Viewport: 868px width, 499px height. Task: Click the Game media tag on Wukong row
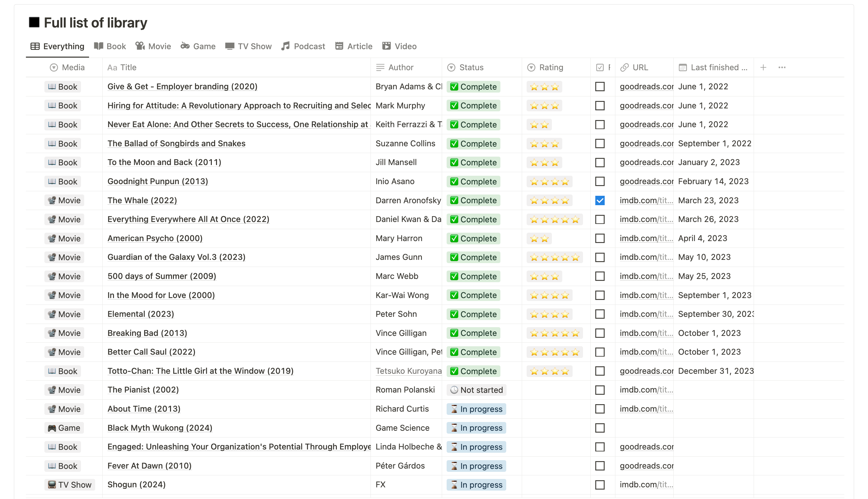click(64, 428)
